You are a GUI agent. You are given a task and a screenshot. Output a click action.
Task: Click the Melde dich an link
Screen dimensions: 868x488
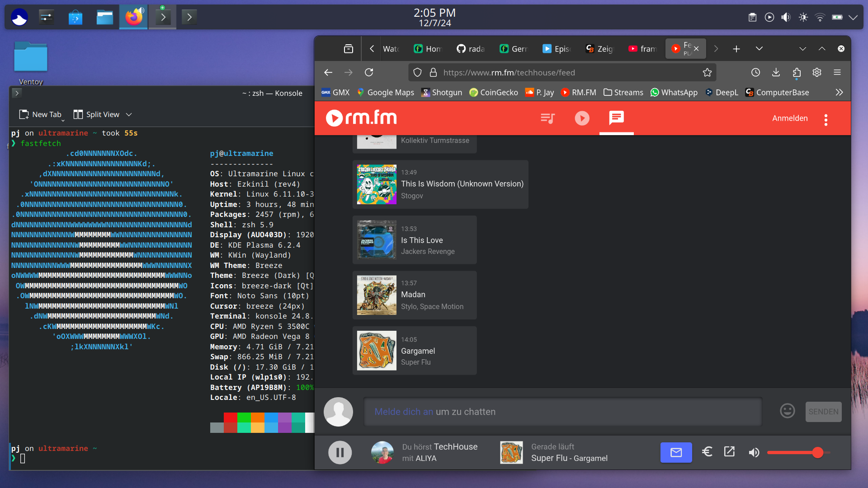pos(403,412)
